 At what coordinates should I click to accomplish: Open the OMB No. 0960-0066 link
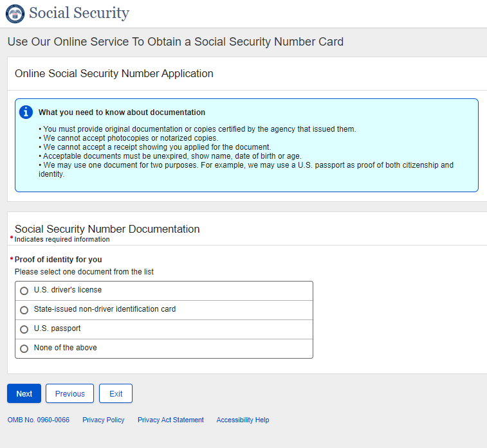point(39,420)
